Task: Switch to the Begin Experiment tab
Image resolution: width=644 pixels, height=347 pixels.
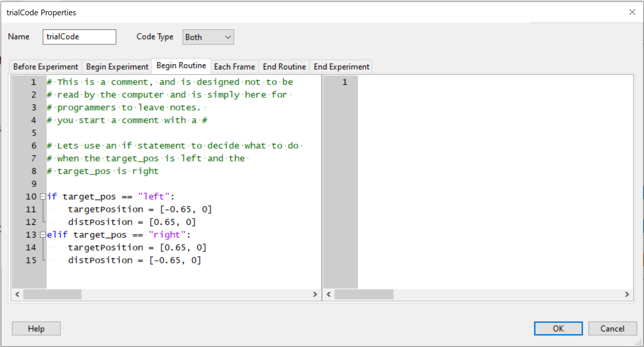Action: pos(117,67)
